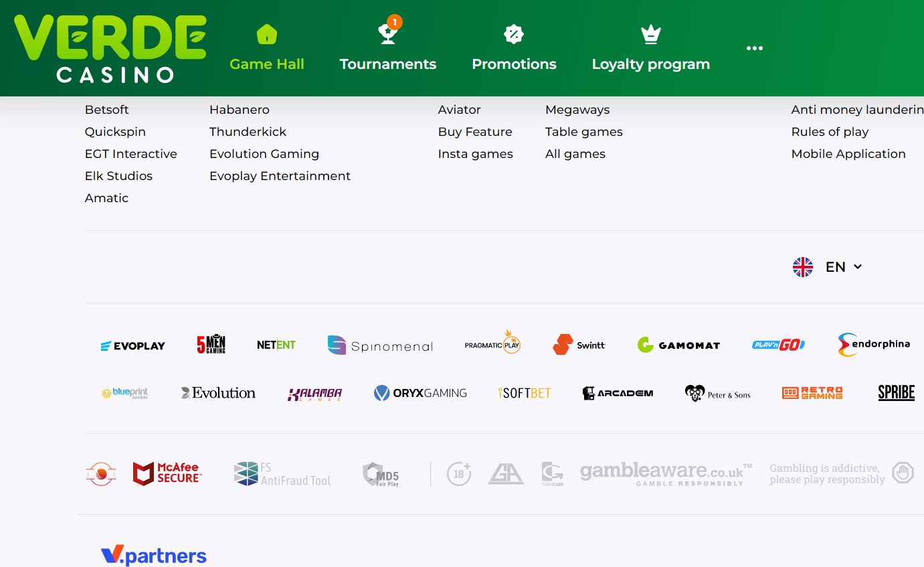
Task: Open the Megaways games link
Action: 577,110
